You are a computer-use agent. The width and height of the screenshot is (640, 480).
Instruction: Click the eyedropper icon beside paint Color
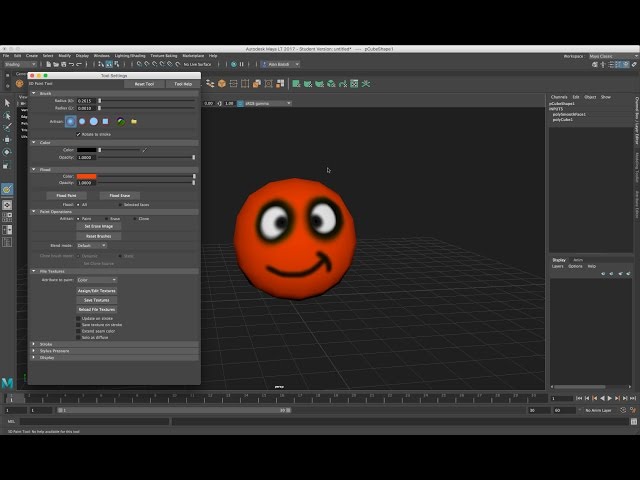click(x=144, y=150)
